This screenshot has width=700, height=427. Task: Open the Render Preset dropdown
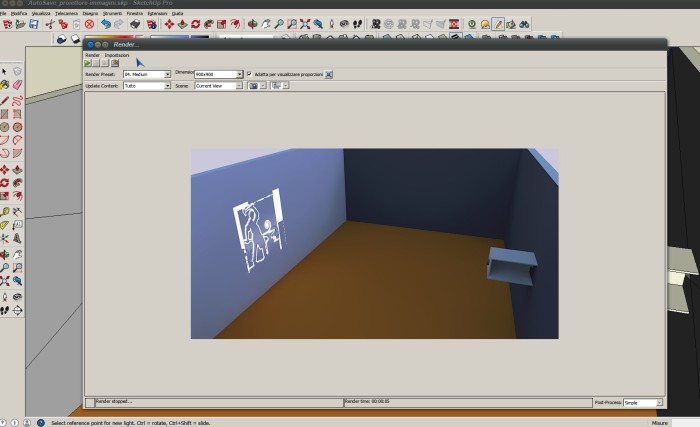147,74
